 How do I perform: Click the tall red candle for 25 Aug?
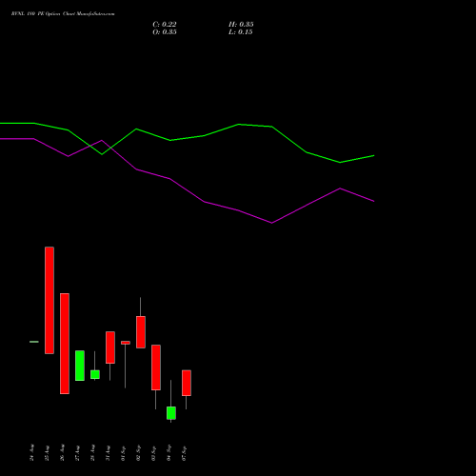(x=50, y=300)
